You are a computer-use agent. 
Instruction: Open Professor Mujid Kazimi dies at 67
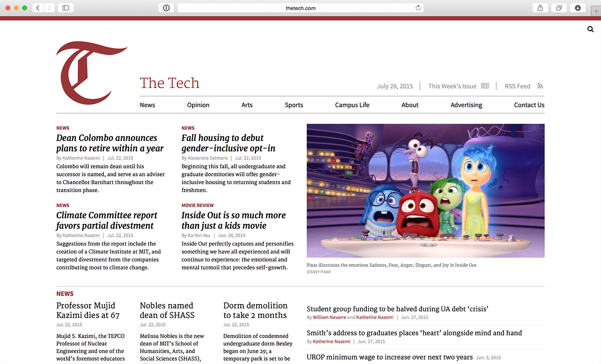tap(88, 310)
